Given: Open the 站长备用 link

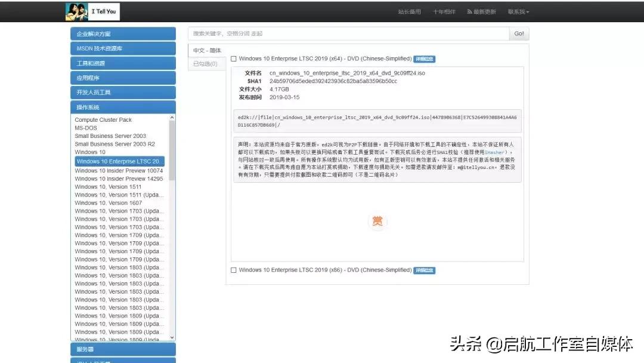Looking at the screenshot, I should click(410, 11).
